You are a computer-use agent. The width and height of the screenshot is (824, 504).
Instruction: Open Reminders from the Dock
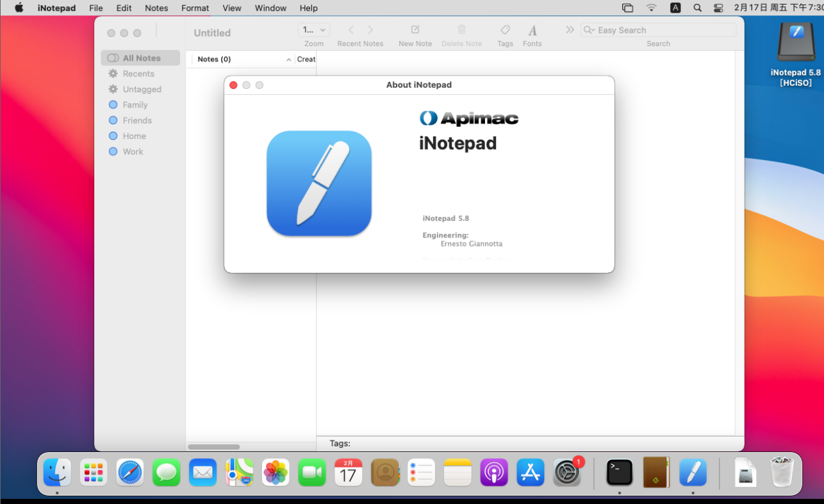pyautogui.click(x=422, y=473)
